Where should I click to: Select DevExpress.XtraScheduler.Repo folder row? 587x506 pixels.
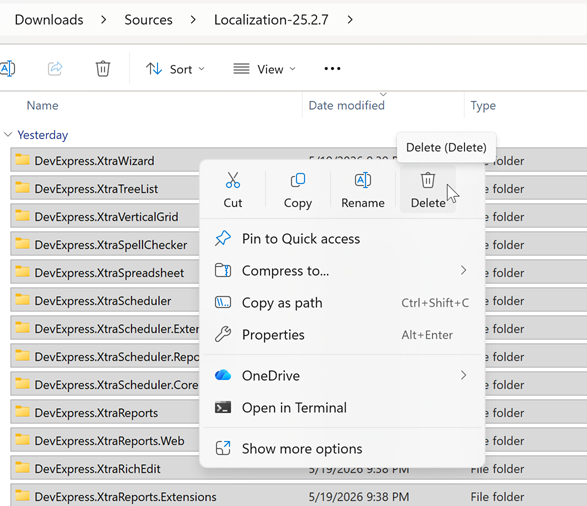click(x=105, y=357)
